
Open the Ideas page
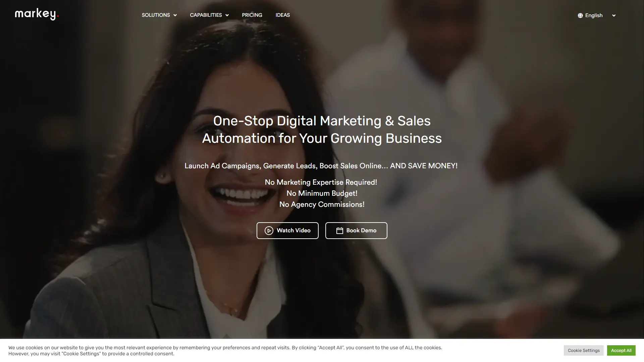283,15
